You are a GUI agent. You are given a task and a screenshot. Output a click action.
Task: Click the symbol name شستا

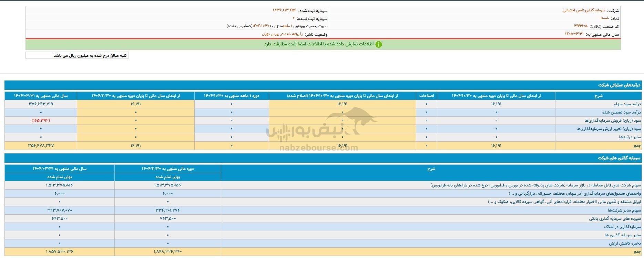point(604,18)
